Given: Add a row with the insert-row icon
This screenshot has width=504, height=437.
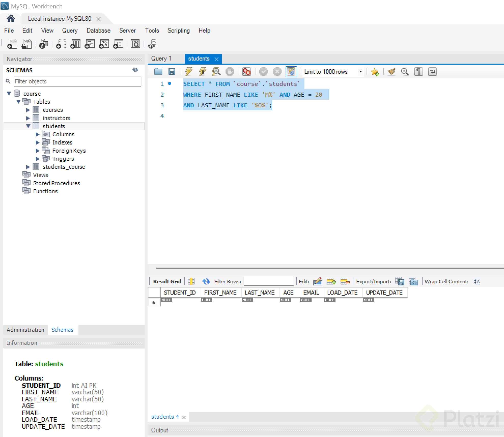Looking at the screenshot, I should point(331,281).
